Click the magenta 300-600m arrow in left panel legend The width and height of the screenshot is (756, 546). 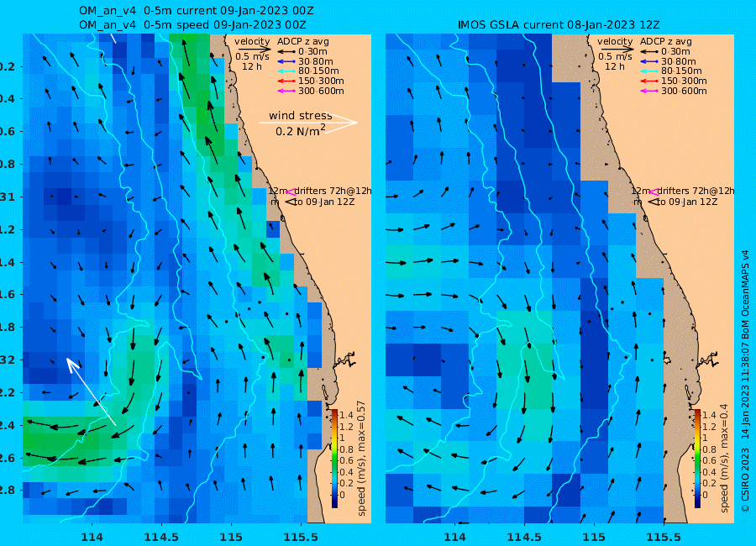286,91
